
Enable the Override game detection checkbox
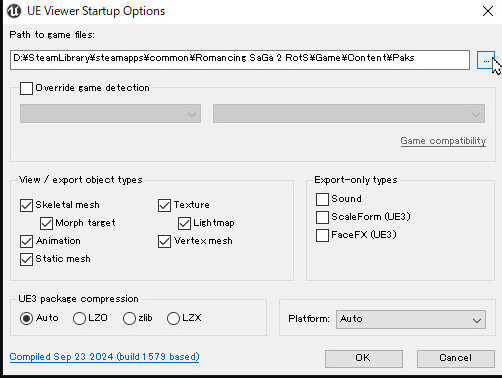(x=26, y=88)
